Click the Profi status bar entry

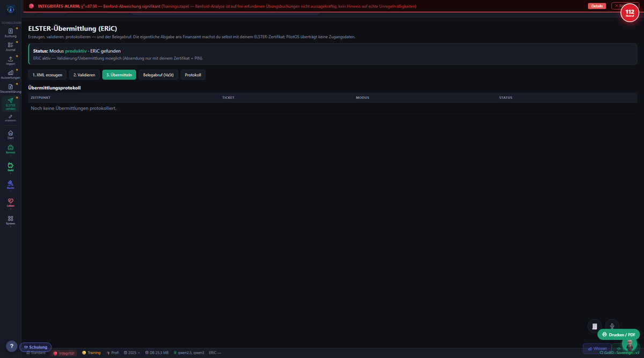pos(113,353)
